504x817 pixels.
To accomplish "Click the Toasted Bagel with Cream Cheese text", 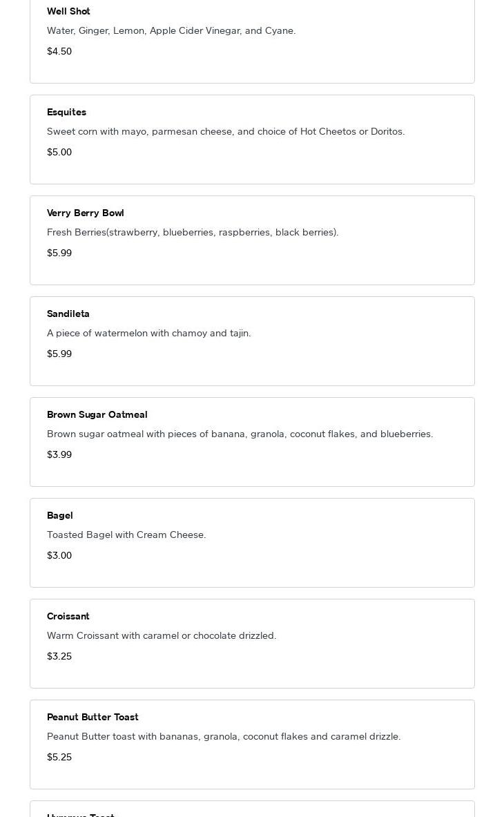I will pos(126,535).
